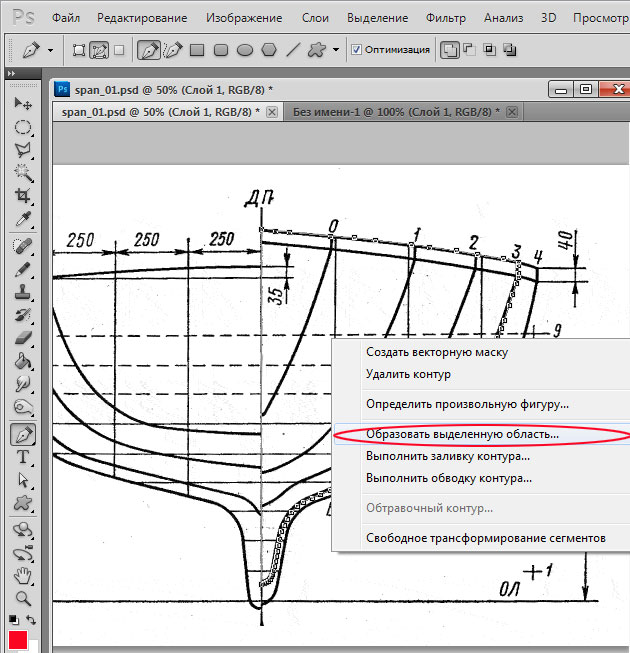Select the Eyedropper tool

click(x=22, y=219)
